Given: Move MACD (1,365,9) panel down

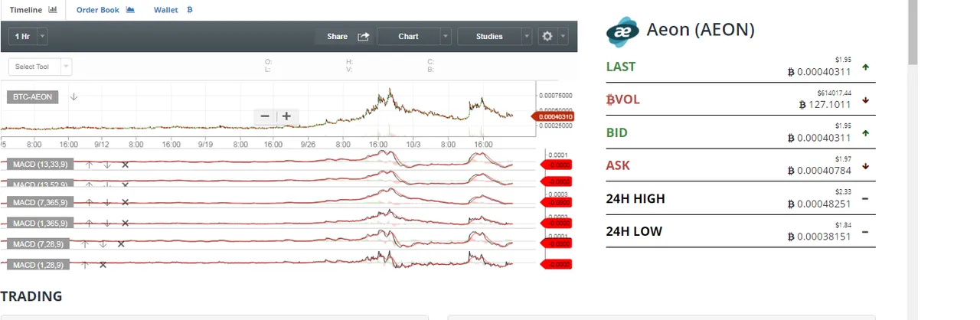Looking at the screenshot, I should click(106, 223).
